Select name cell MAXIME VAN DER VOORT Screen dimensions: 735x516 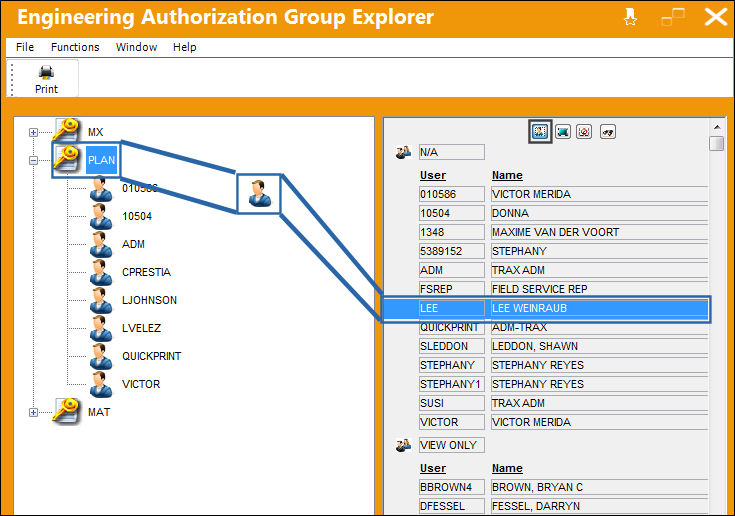tap(600, 232)
